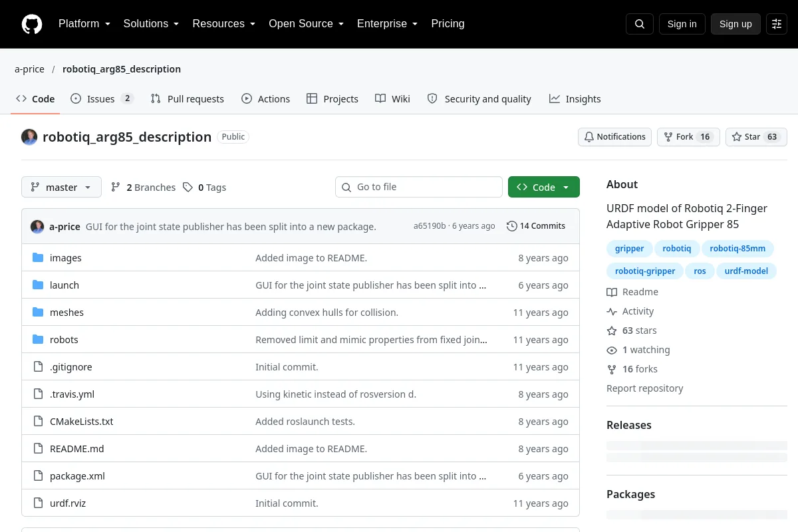The width and height of the screenshot is (798, 532).
Task: Click the commit author avatar icon
Action: 37,226
